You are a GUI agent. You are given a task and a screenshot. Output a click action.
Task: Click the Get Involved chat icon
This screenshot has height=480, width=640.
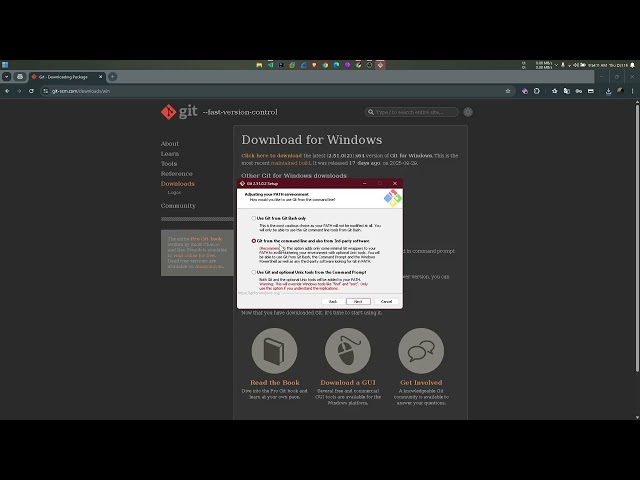coord(421,351)
